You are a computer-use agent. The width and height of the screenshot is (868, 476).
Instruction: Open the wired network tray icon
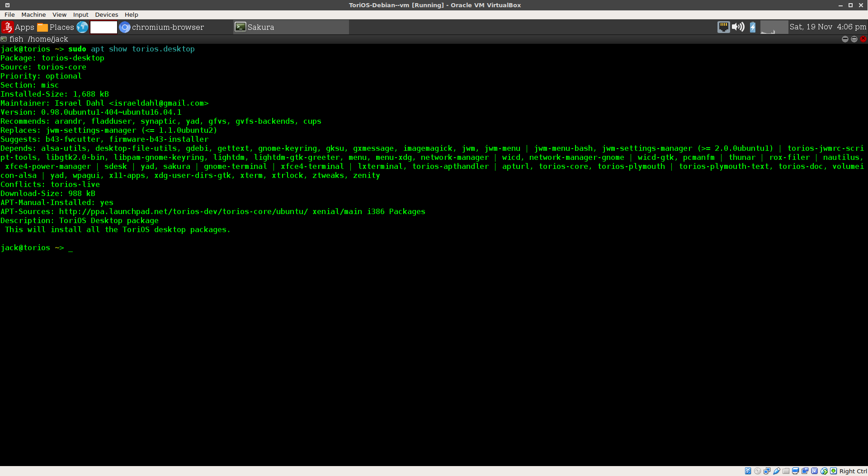point(723,27)
